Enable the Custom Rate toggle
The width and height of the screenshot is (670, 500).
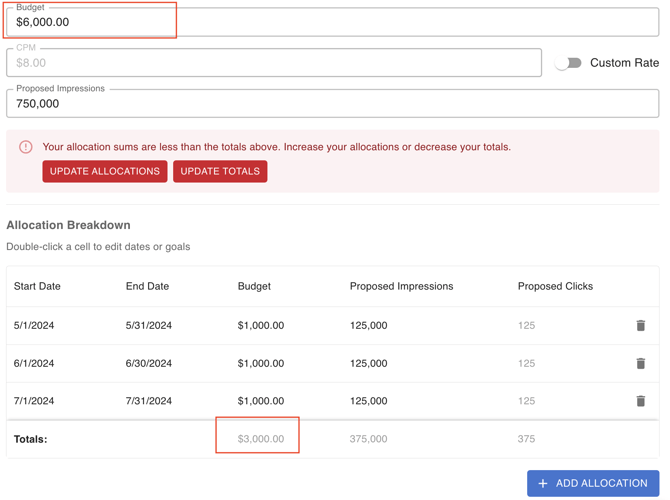tap(568, 63)
